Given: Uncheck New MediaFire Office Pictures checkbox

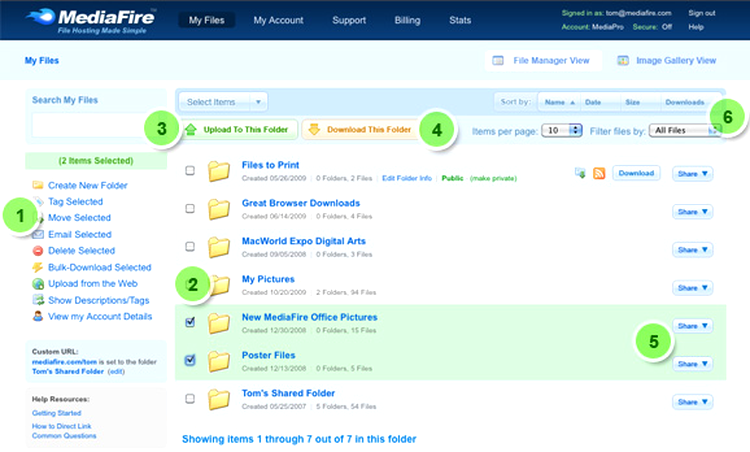Looking at the screenshot, I should pos(190,322).
